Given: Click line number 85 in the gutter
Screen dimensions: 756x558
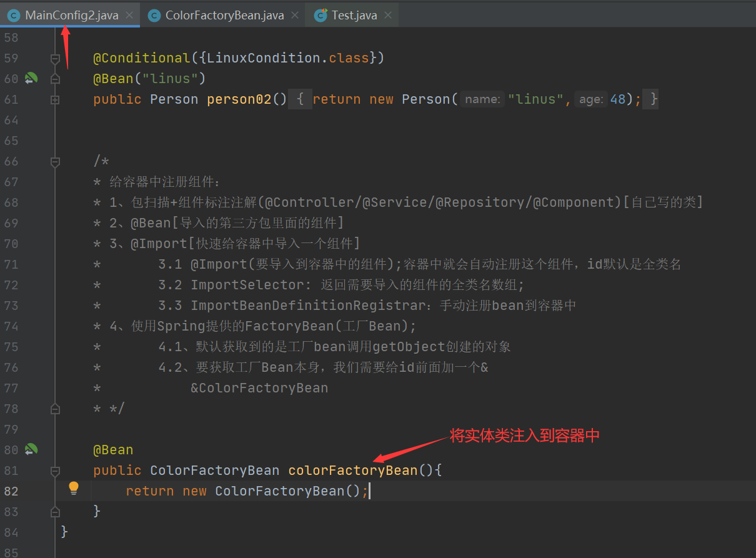Looking at the screenshot, I should coord(11,552).
